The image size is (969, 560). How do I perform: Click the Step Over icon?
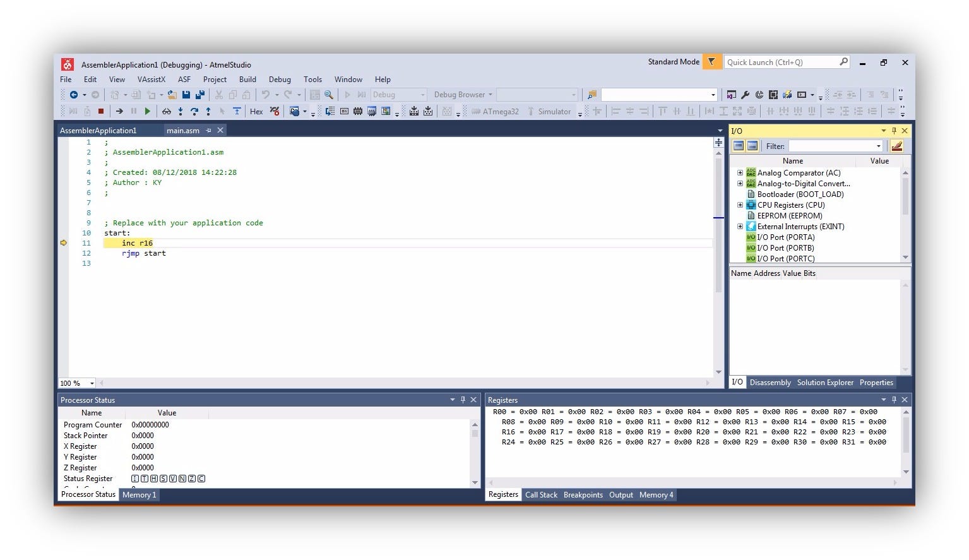[x=194, y=112]
